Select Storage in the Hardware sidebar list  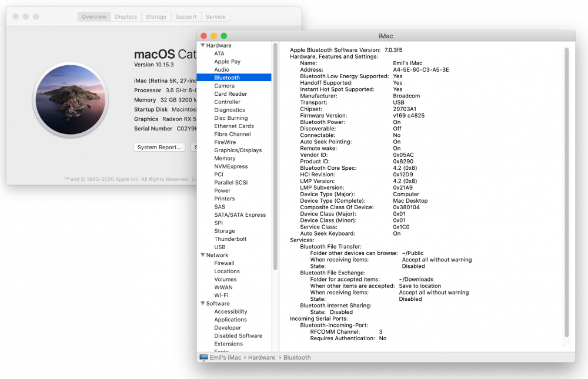[x=225, y=231]
